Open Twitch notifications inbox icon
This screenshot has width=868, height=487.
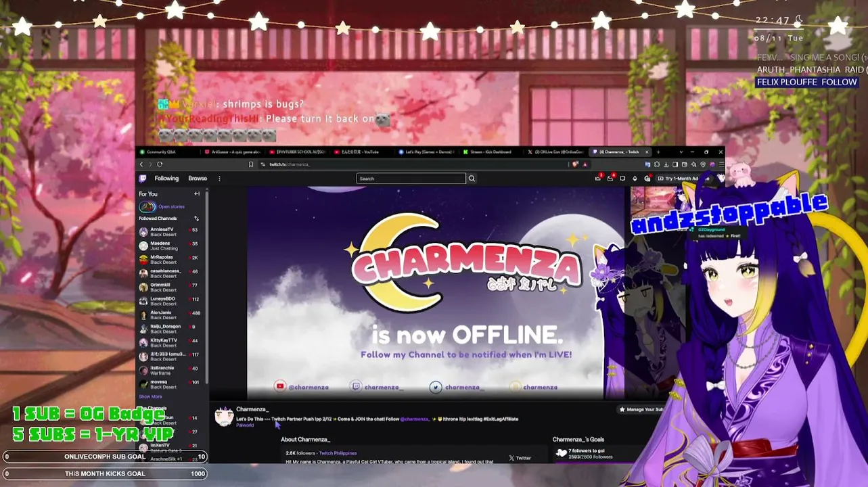click(x=610, y=179)
